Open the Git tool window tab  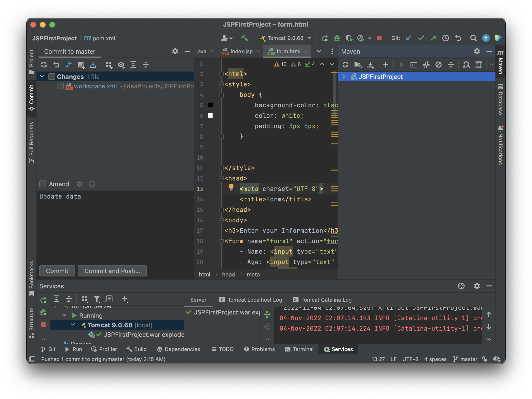(48, 349)
